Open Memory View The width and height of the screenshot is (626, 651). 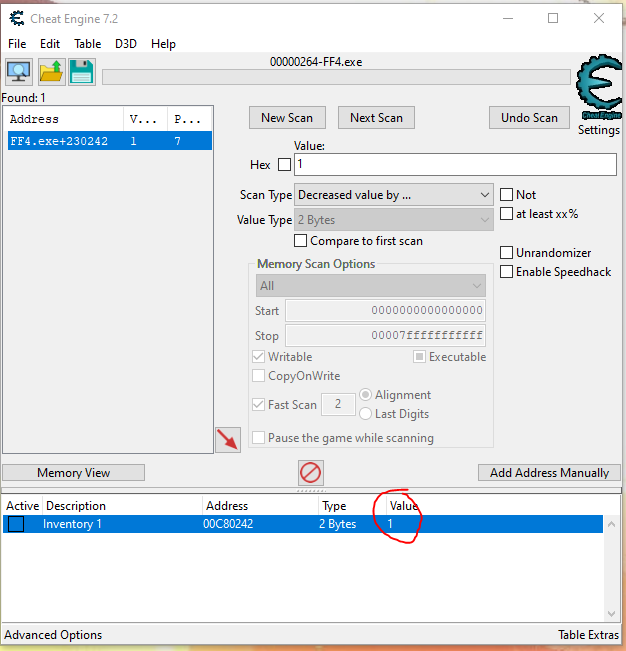pyautogui.click(x=73, y=472)
